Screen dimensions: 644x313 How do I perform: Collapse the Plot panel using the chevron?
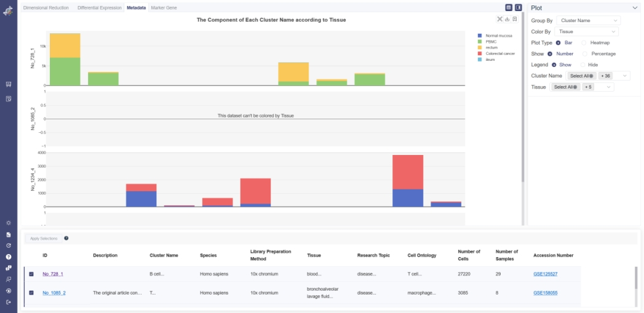635,8
